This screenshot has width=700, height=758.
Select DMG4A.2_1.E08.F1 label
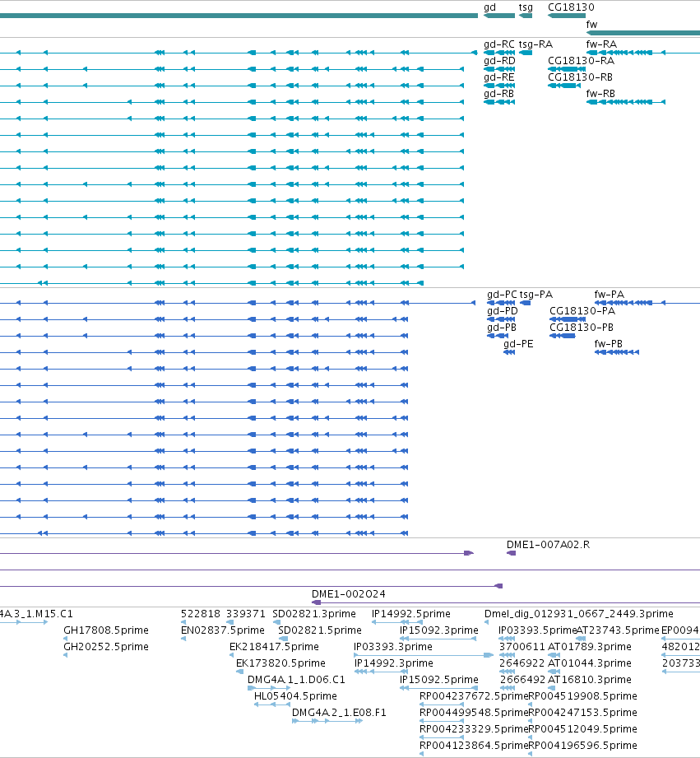[339, 713]
